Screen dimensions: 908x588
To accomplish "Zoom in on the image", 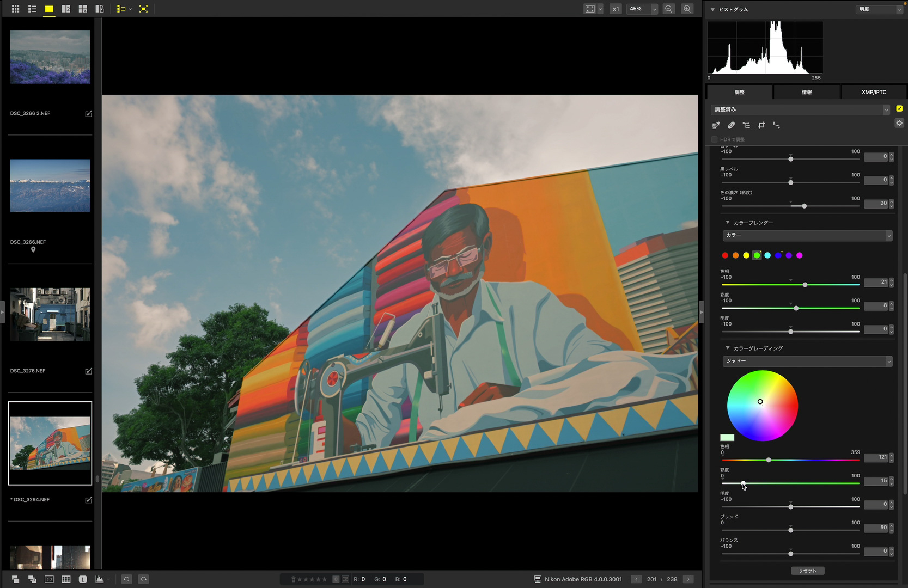I will [687, 9].
